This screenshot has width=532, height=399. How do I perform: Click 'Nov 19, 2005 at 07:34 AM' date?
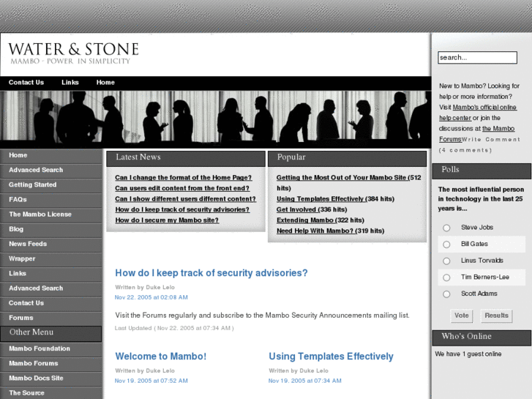coord(305,381)
